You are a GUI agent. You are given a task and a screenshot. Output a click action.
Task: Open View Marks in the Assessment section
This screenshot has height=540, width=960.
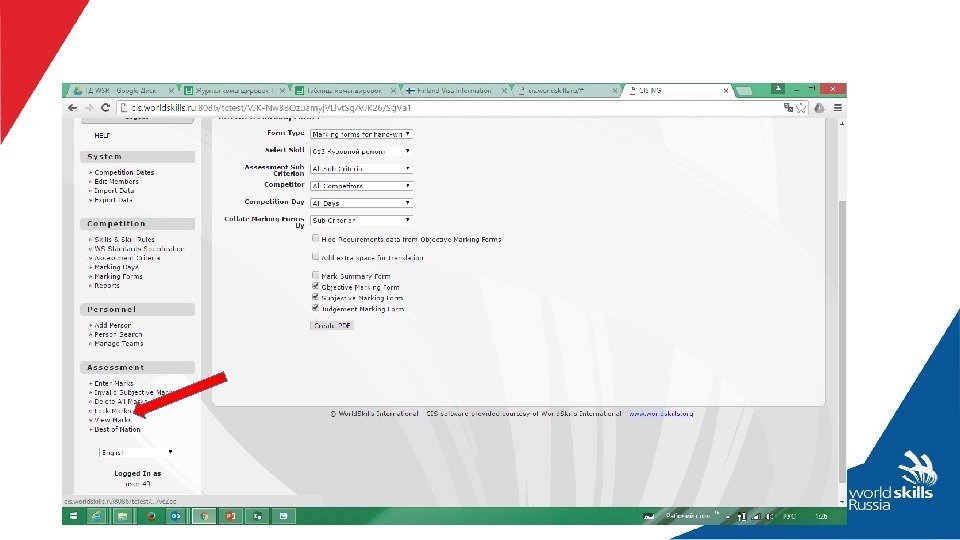113,421
